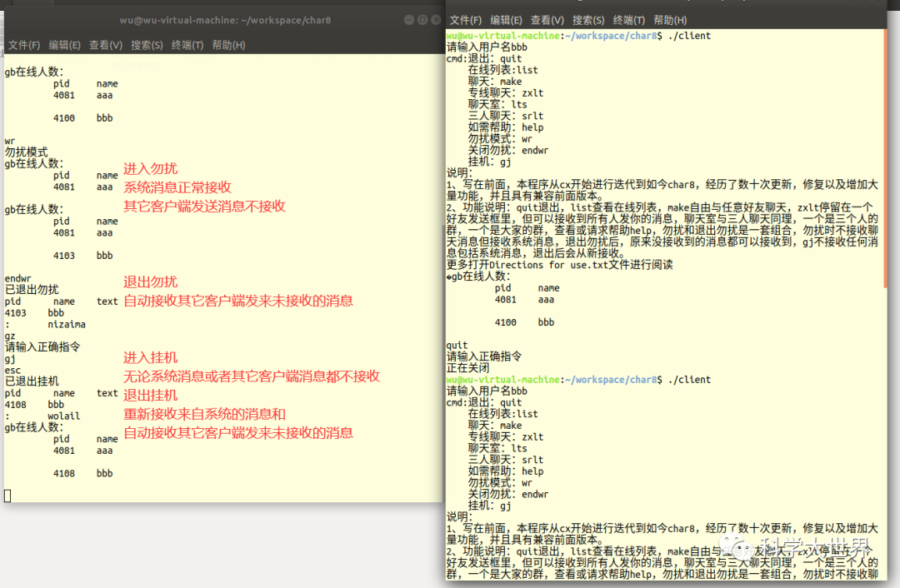Minimize the left terminal window

tap(408, 19)
